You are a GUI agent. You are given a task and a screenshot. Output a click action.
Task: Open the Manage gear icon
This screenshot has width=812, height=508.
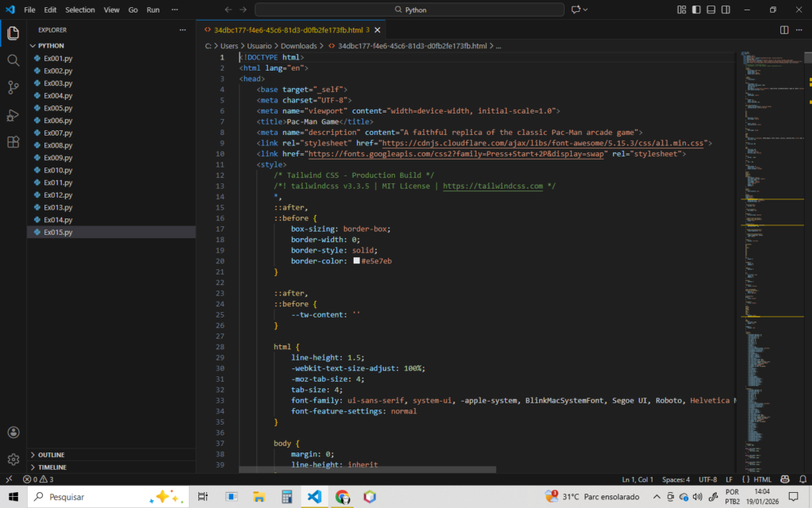click(13, 460)
